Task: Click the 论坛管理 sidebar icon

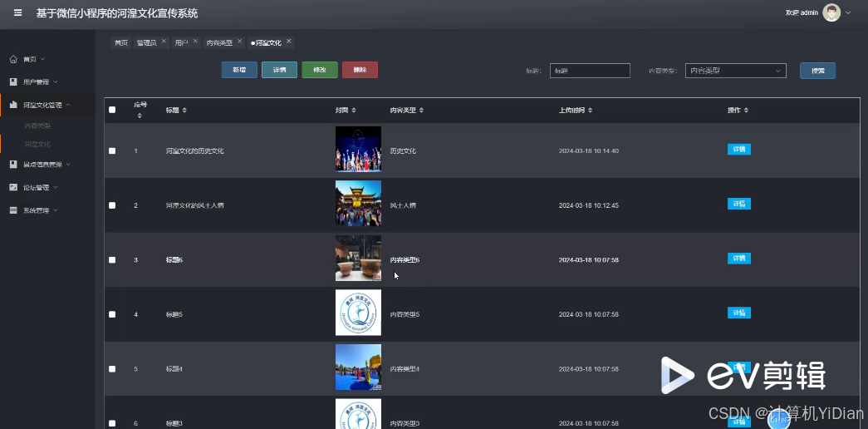Action: tap(13, 187)
